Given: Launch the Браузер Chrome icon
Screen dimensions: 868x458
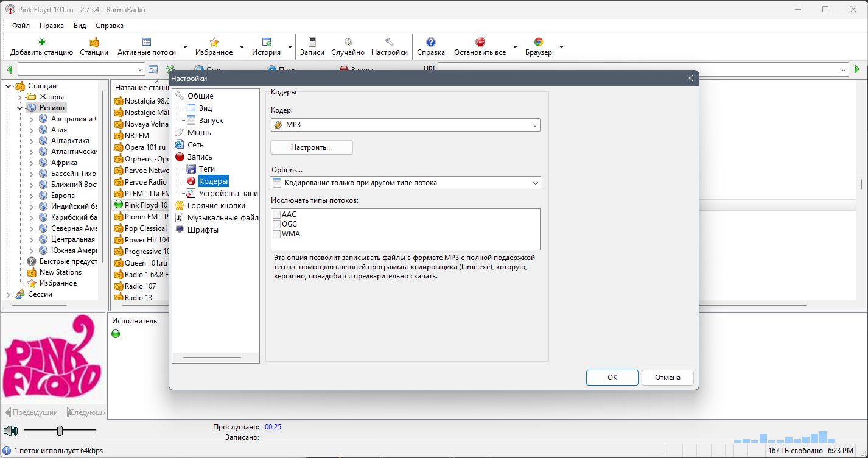Looking at the screenshot, I should [x=539, y=42].
